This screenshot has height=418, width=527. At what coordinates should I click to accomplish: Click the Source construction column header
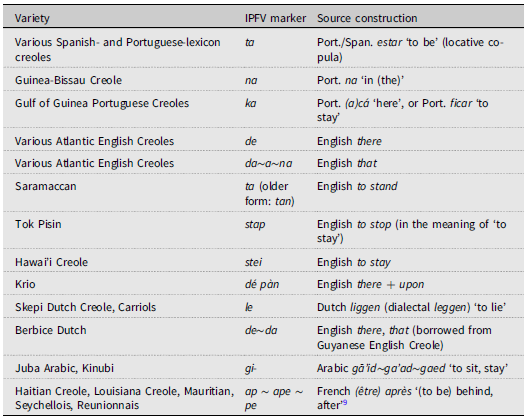click(x=367, y=18)
